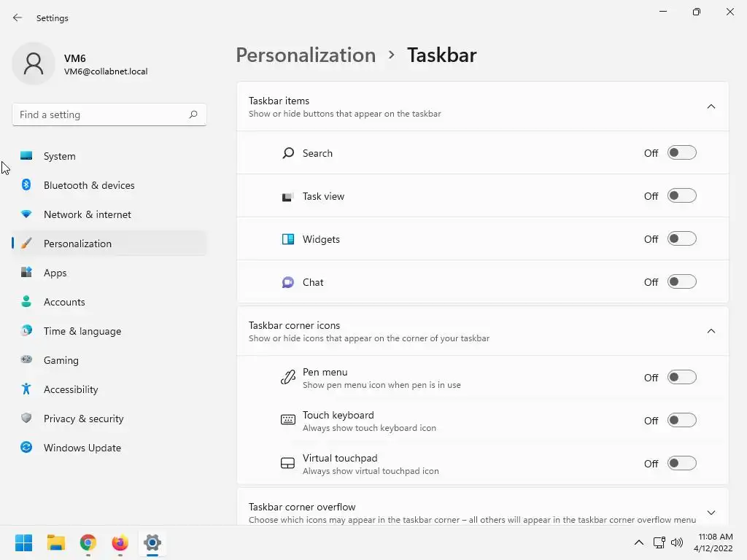
Task: Click the Find a setting search box
Action: tap(109, 114)
